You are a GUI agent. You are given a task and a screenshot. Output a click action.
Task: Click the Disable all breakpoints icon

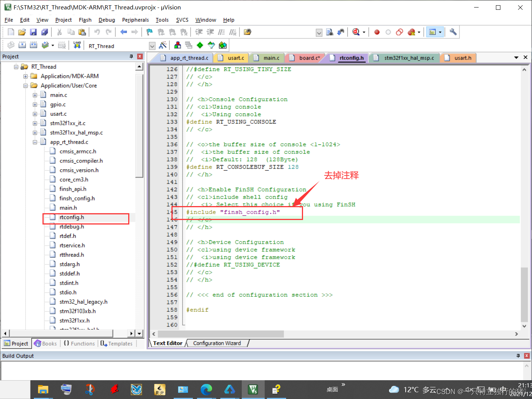tap(399, 32)
